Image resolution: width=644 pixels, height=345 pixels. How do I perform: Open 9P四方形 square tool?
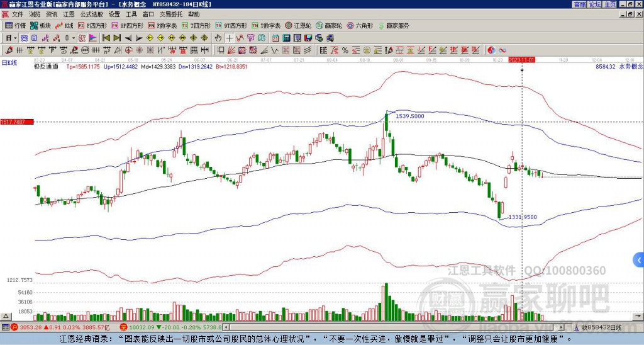[127, 25]
